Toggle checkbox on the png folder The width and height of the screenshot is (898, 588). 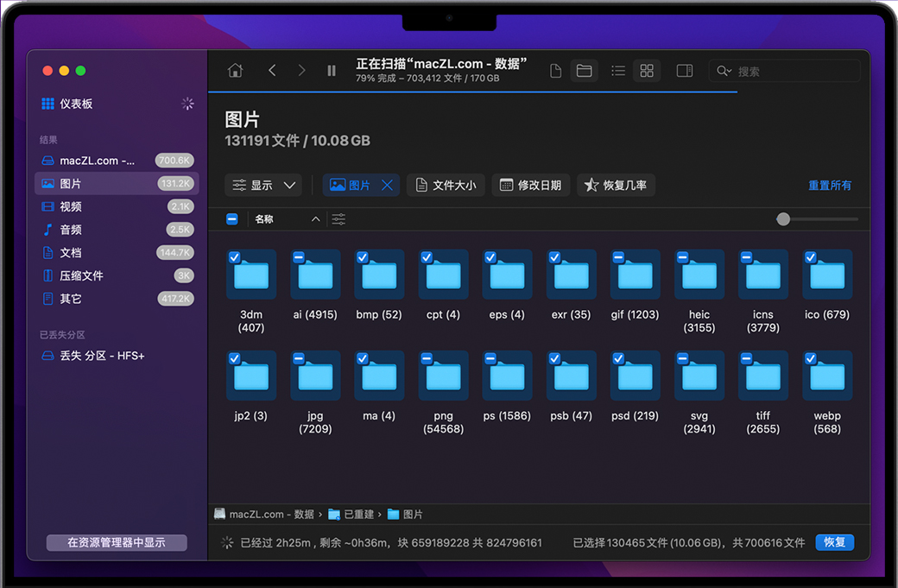pos(426,358)
